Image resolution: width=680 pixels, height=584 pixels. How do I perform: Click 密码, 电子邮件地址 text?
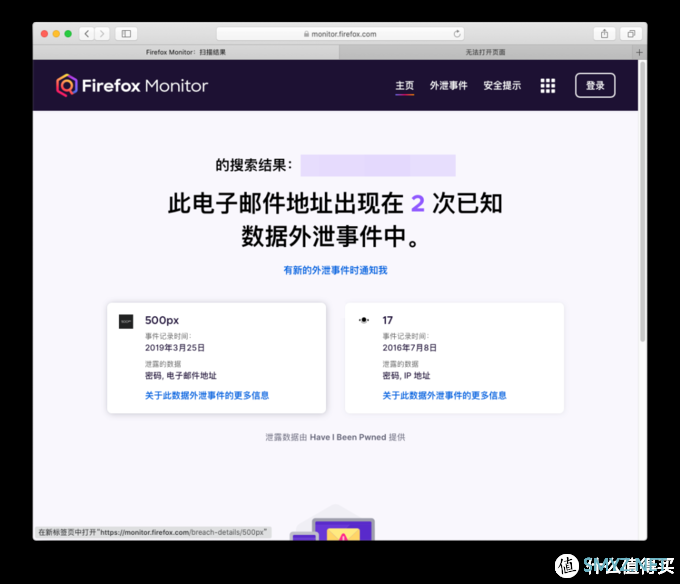coord(180,375)
